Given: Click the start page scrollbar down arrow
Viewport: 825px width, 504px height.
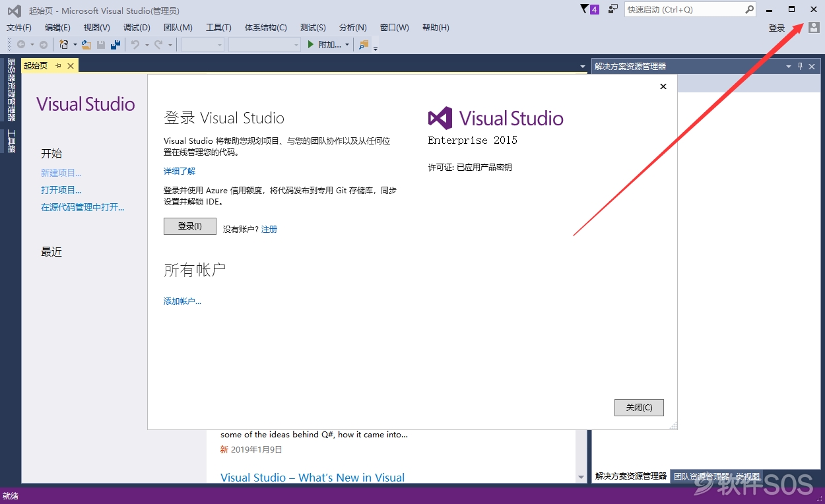Looking at the screenshot, I should click(x=581, y=477).
